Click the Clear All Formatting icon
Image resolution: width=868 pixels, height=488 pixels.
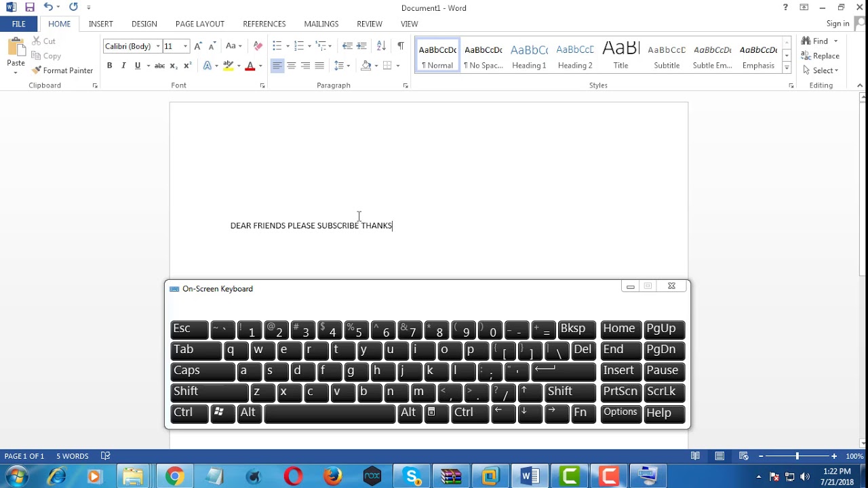[258, 46]
